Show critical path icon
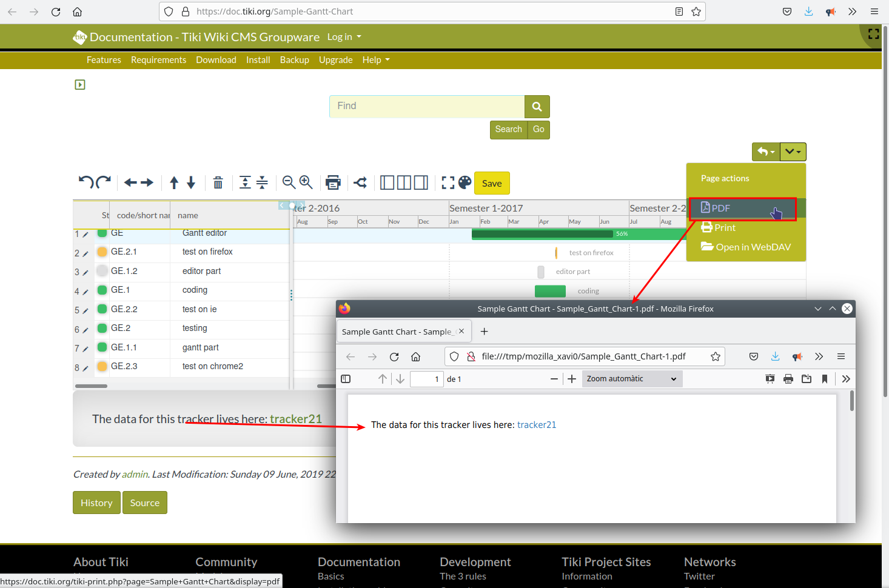889x588 pixels. click(361, 182)
